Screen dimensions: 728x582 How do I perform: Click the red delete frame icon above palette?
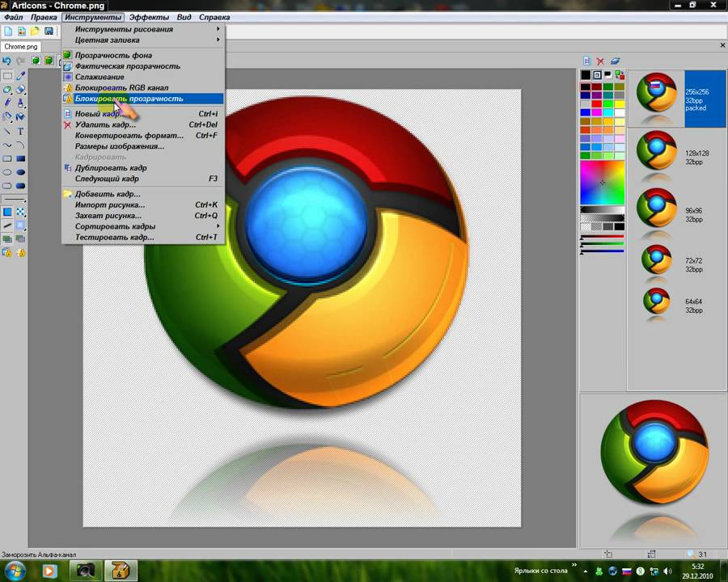pyautogui.click(x=600, y=61)
